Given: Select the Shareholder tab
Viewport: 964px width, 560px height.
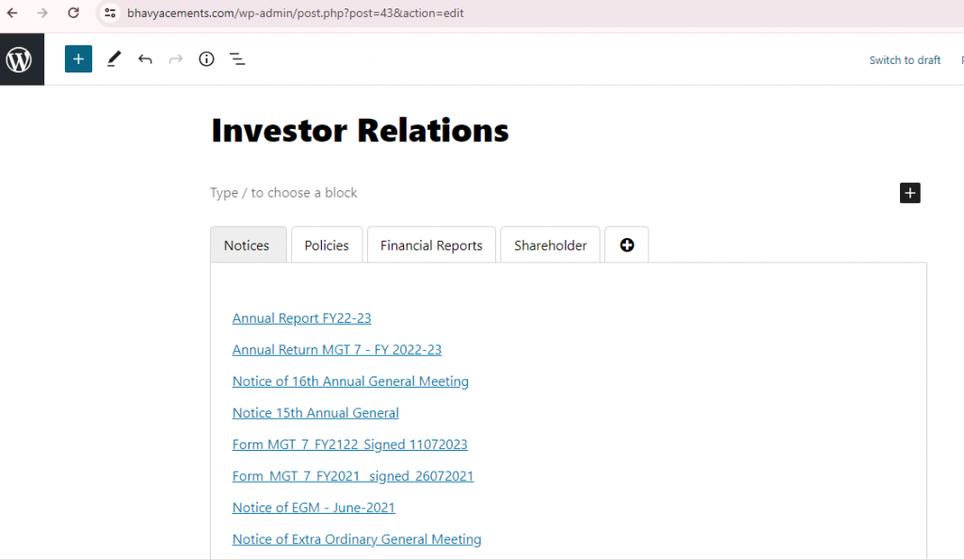Looking at the screenshot, I should tap(550, 246).
